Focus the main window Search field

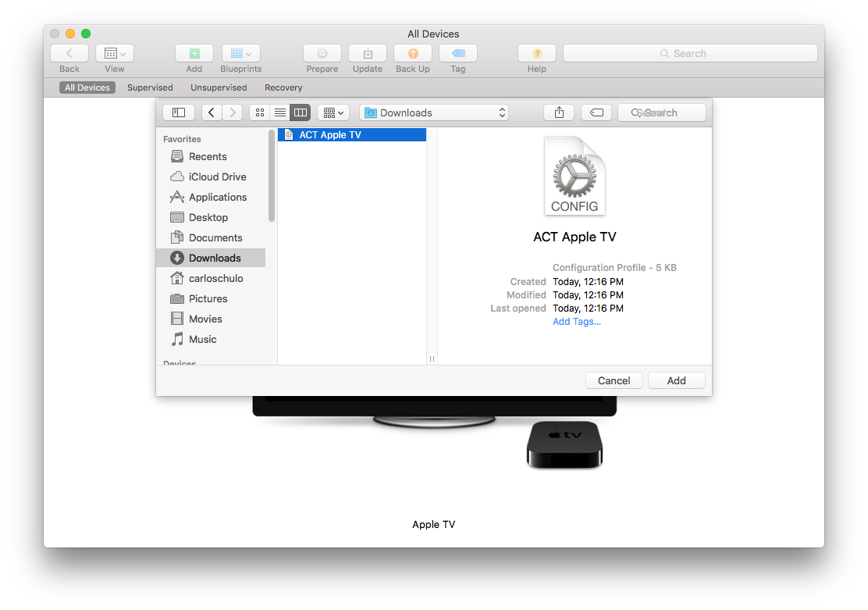pyautogui.click(x=690, y=53)
